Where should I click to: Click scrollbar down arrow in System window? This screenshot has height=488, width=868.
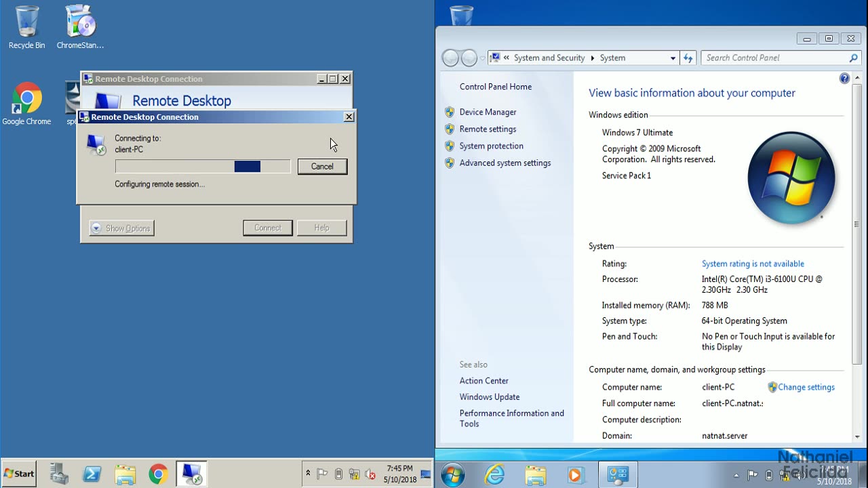857,437
